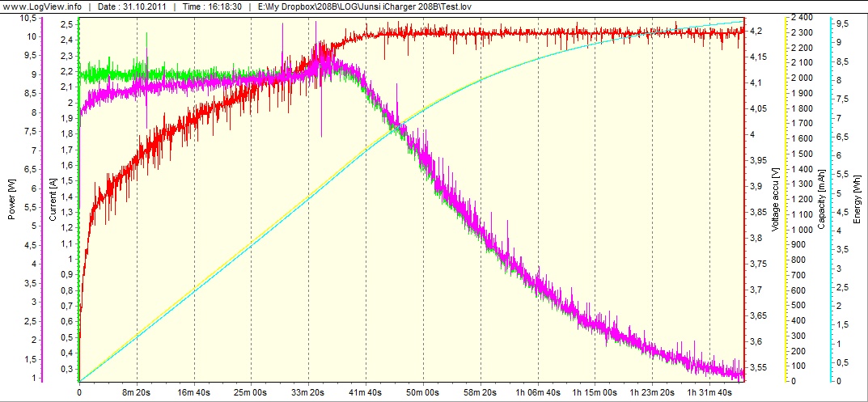Click the 4,2 tick on Voltage axis
The height and width of the screenshot is (402, 868).
[x=756, y=31]
